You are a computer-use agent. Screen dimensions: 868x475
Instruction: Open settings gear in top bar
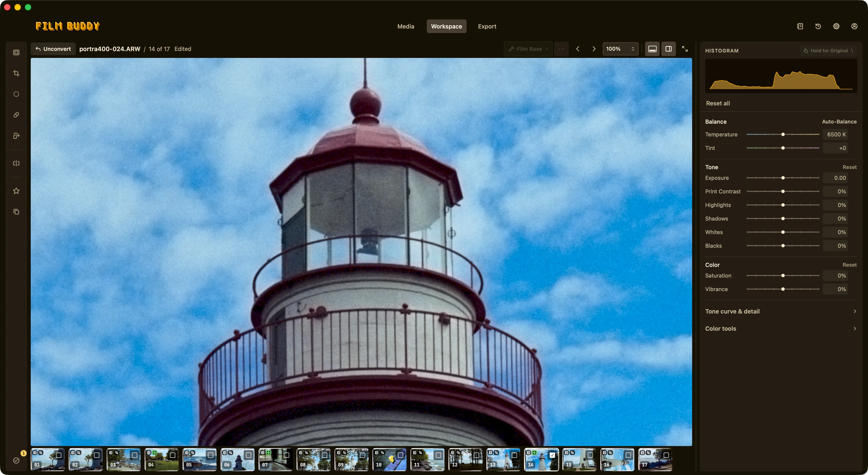[x=836, y=26]
